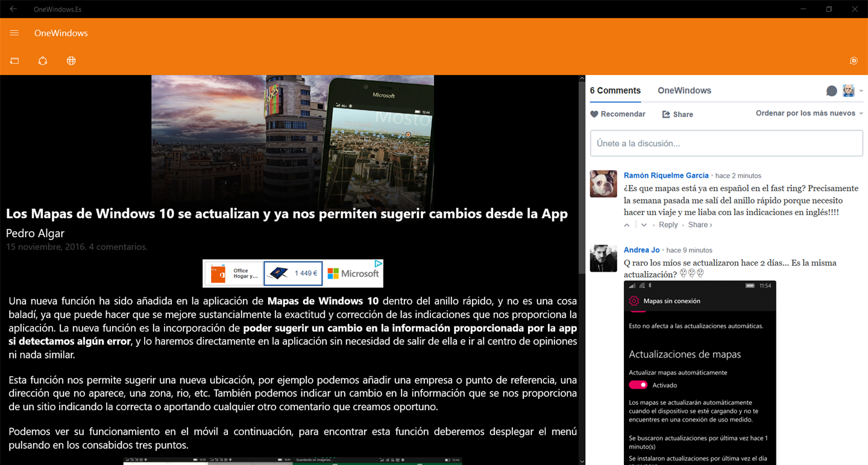Go back using the title bar arrow

coord(13,9)
